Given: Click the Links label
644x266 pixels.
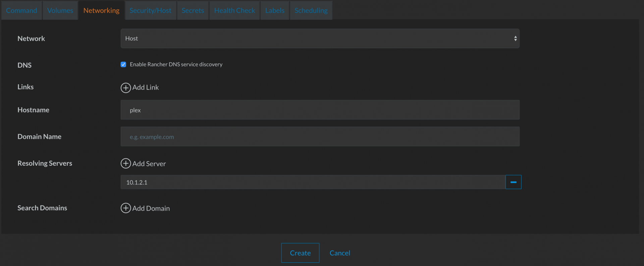Looking at the screenshot, I should click(x=25, y=87).
